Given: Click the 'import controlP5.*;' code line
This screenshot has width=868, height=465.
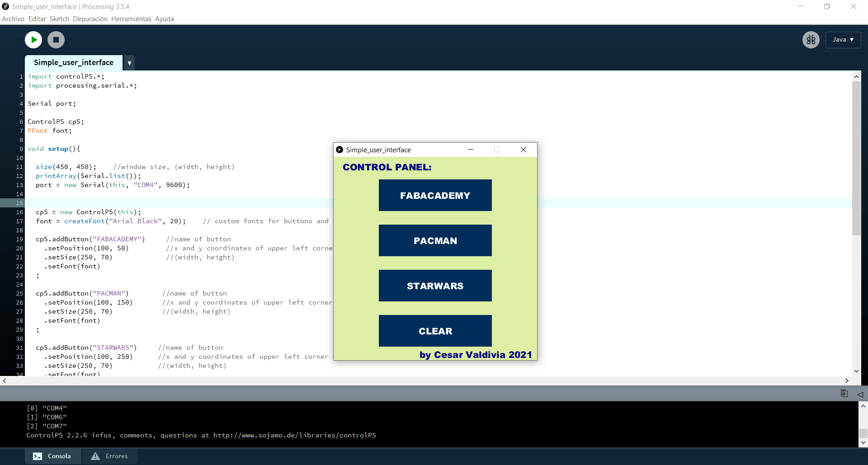Looking at the screenshot, I should [66, 76].
